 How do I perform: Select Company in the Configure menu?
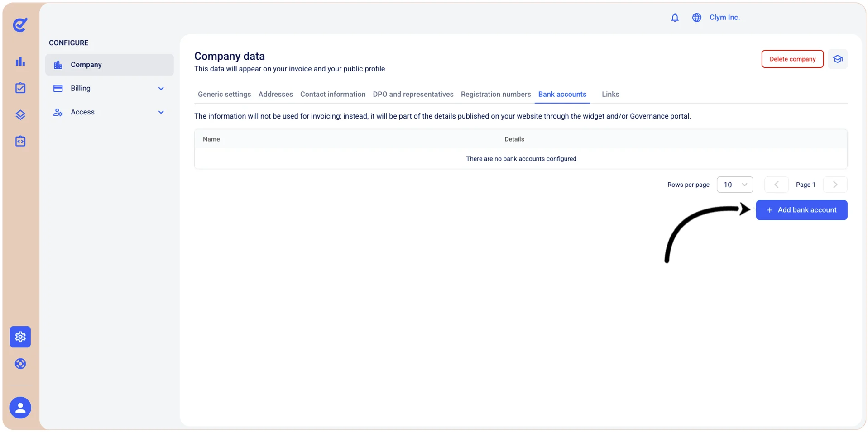(110, 65)
